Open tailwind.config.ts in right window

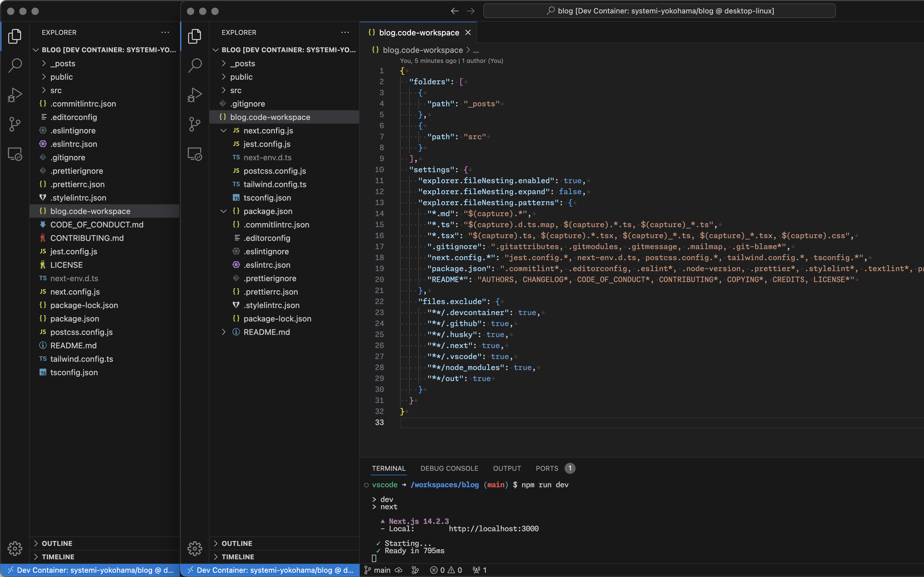click(284, 184)
